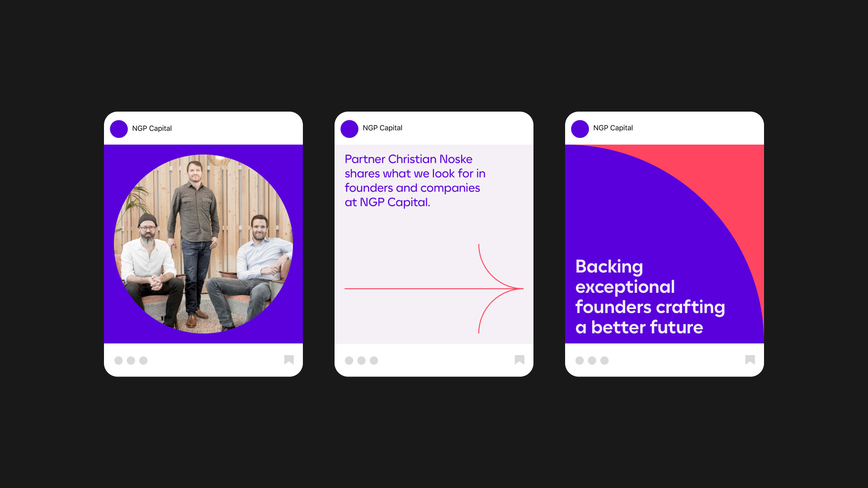868x488 pixels.
Task: Click the bookmark icon on the team photo card
Action: [289, 360]
